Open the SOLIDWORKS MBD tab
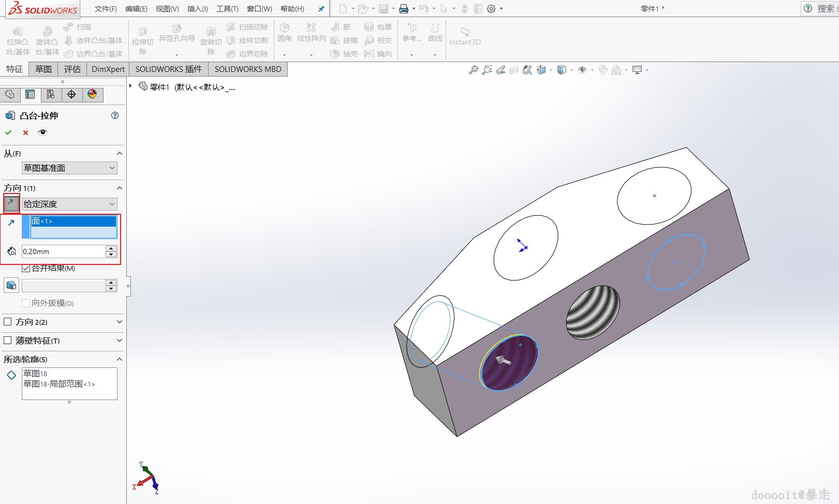 (248, 69)
